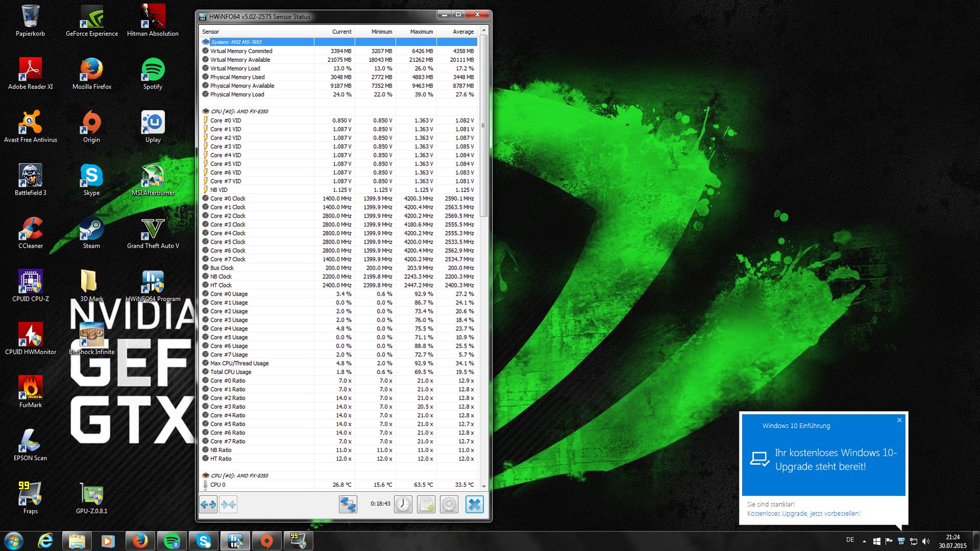Launch Grand Theft Auto V shortcut
This screenshot has height=551, width=980.
(x=153, y=233)
